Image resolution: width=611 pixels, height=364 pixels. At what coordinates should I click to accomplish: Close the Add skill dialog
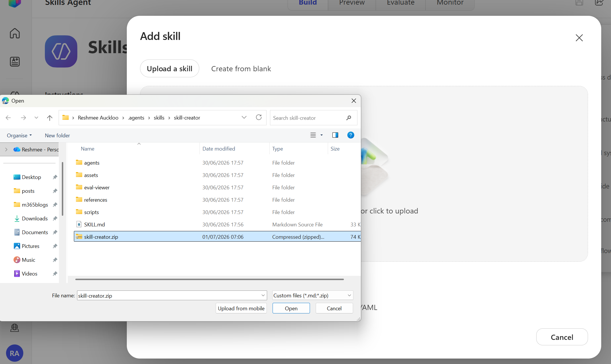[579, 38]
